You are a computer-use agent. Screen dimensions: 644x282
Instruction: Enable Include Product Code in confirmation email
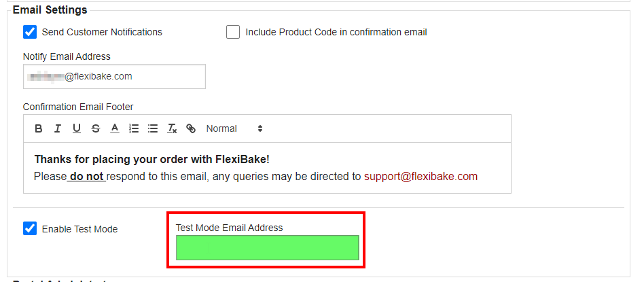233,32
